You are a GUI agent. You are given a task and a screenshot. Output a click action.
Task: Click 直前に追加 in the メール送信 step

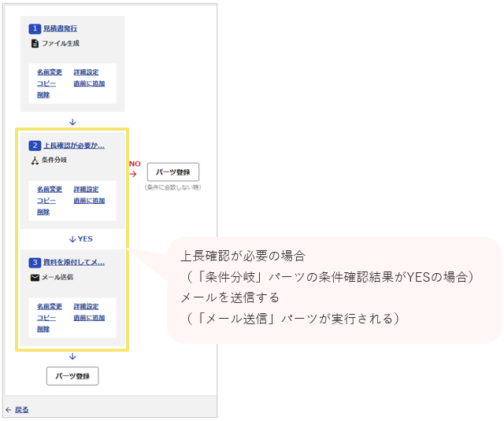(89, 318)
